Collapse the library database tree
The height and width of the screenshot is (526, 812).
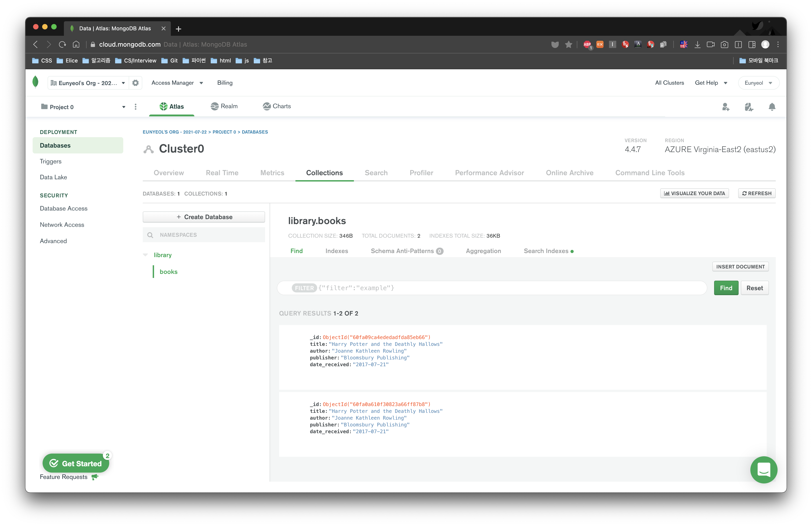point(145,255)
